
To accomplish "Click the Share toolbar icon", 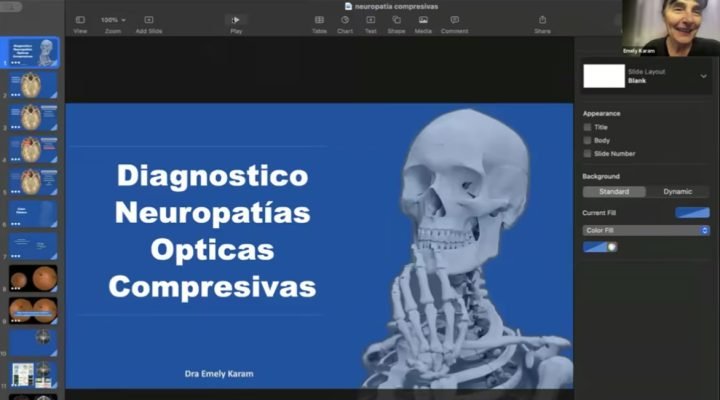I will [x=542, y=19].
